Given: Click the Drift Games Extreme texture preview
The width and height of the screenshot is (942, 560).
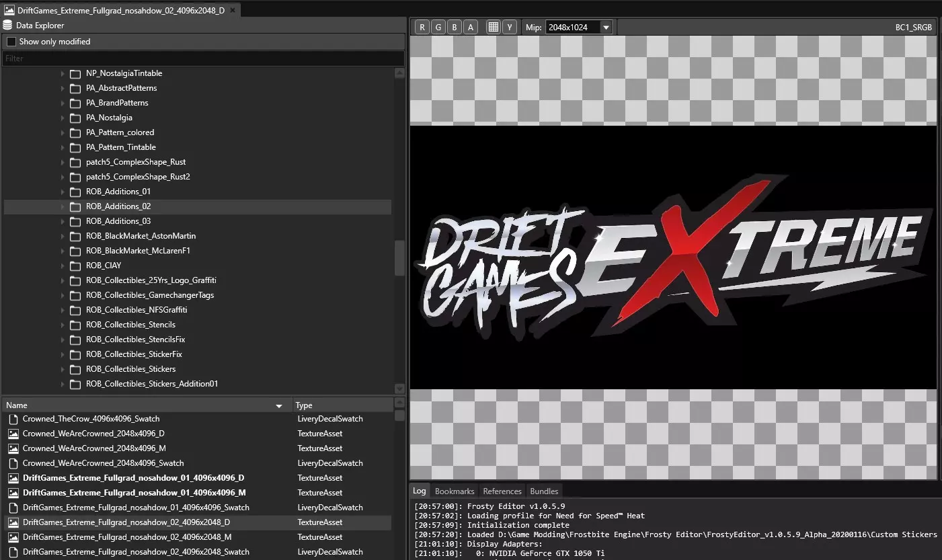Looking at the screenshot, I should (673, 257).
